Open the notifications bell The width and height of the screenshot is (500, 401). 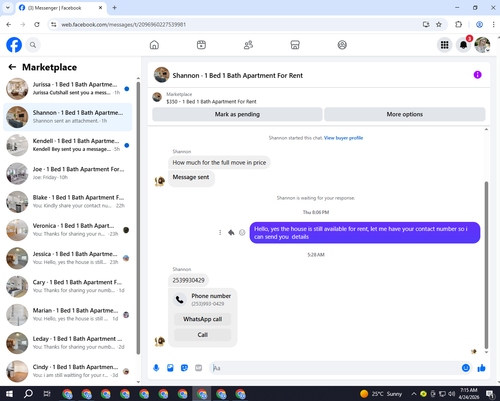point(463,45)
